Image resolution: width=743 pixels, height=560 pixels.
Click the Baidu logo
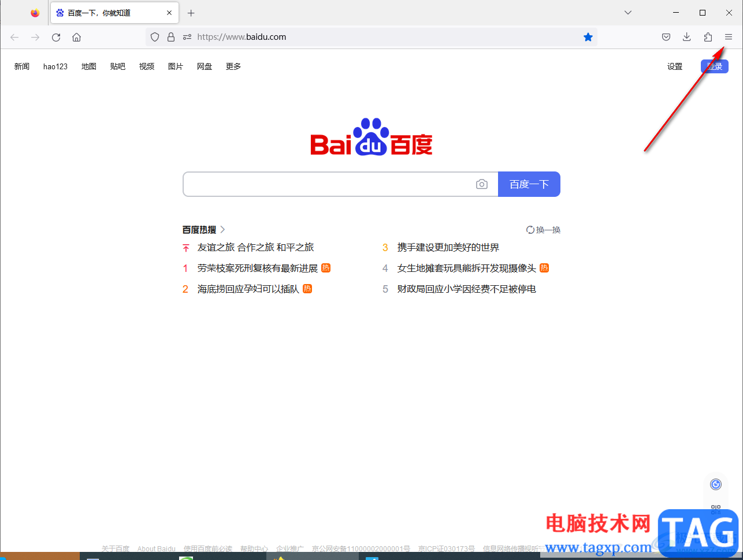(371, 137)
